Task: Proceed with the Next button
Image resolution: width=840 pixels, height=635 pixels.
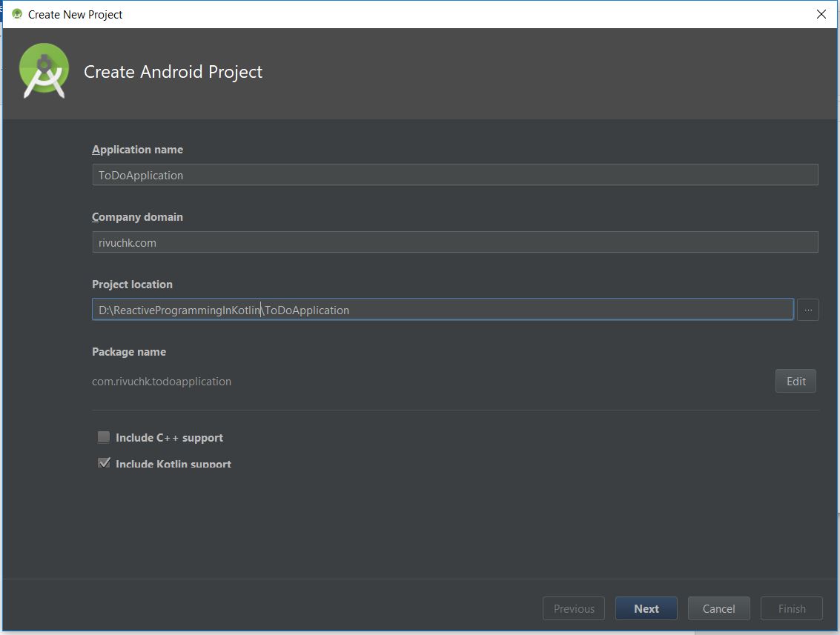Action: pyautogui.click(x=646, y=608)
